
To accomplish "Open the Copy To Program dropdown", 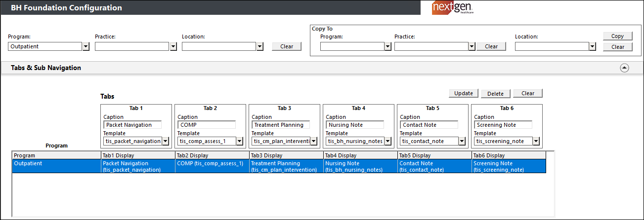I will pos(388,46).
